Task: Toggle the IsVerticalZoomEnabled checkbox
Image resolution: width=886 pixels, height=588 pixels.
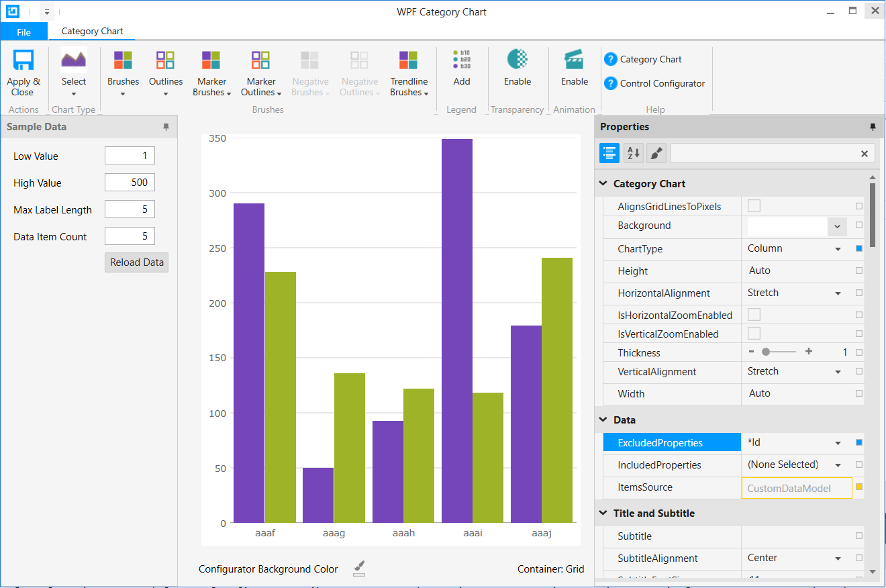Action: 754,334
